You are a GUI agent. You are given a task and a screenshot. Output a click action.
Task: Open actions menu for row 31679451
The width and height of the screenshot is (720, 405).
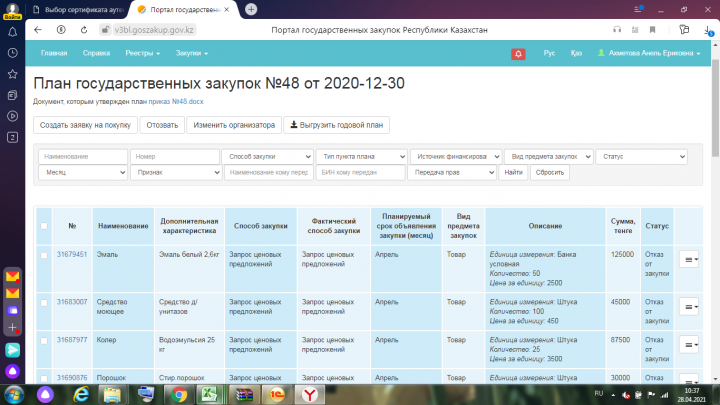pos(689,259)
